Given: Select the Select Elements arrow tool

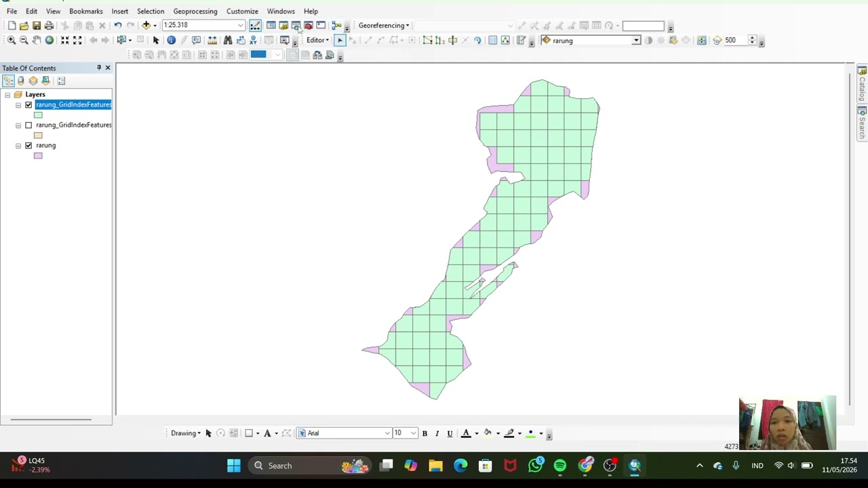Looking at the screenshot, I should [156, 41].
